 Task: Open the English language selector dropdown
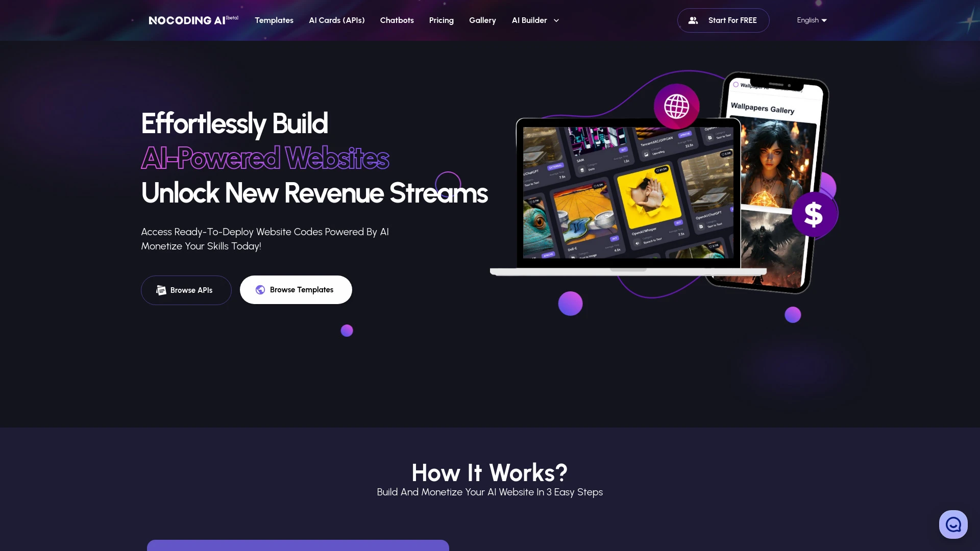click(812, 19)
